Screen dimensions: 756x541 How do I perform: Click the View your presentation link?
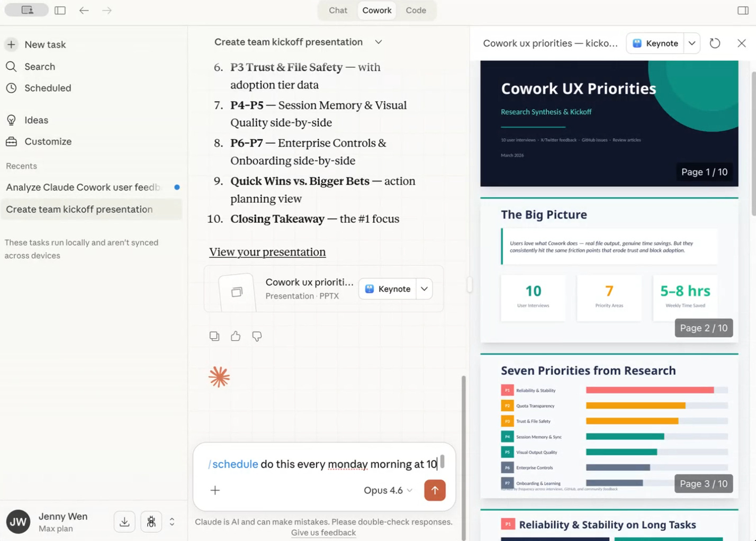pyautogui.click(x=267, y=252)
